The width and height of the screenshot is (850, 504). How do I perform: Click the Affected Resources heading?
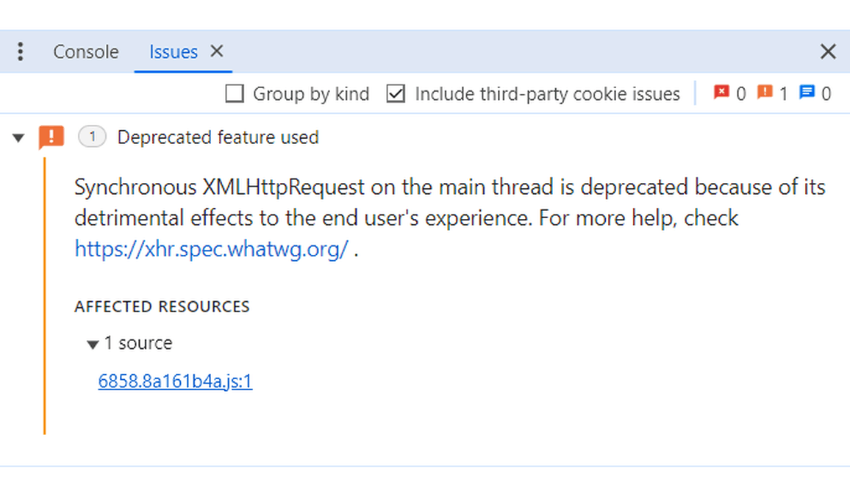tap(162, 306)
